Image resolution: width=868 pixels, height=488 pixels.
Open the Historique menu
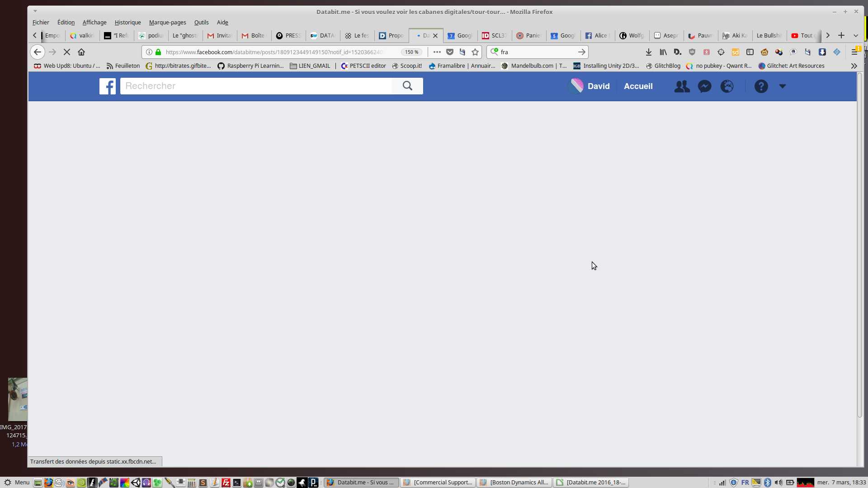coord(127,22)
